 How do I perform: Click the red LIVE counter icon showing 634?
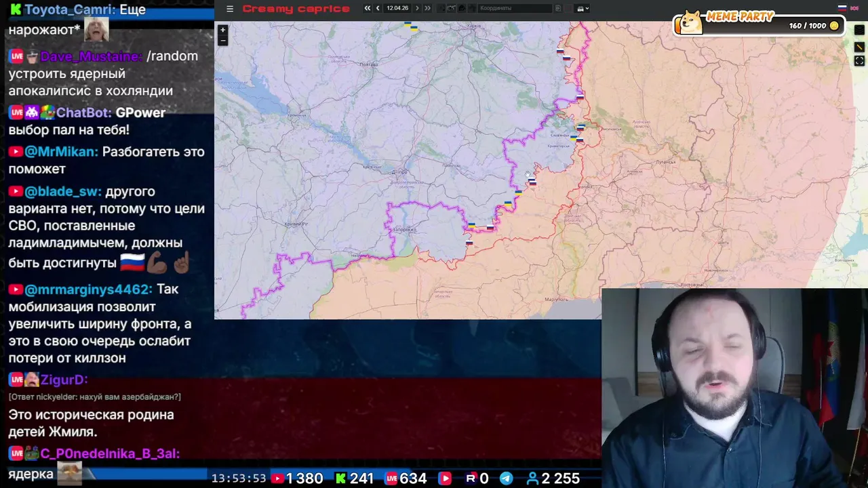[391, 479]
